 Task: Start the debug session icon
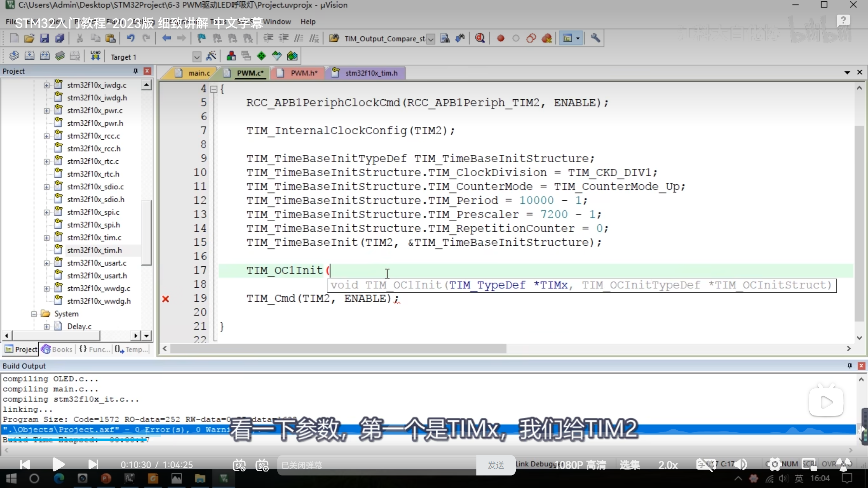479,38
